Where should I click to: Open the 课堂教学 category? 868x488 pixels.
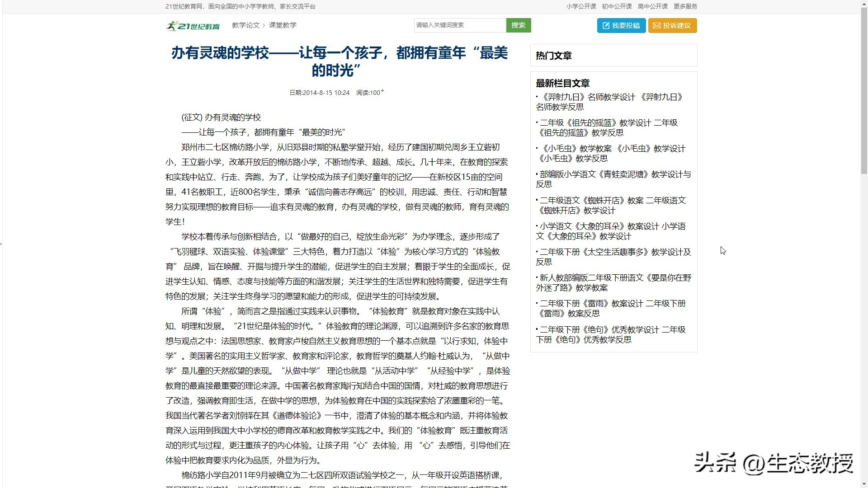pyautogui.click(x=283, y=26)
